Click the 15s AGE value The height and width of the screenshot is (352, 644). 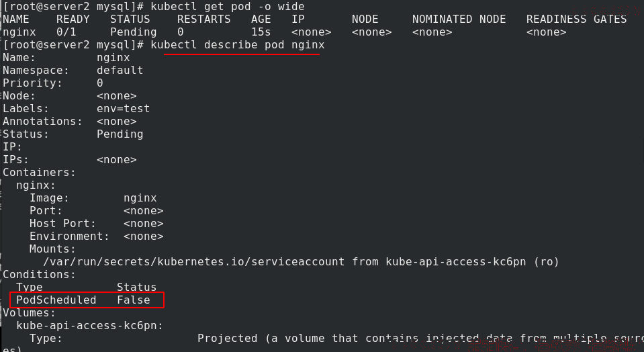point(261,32)
